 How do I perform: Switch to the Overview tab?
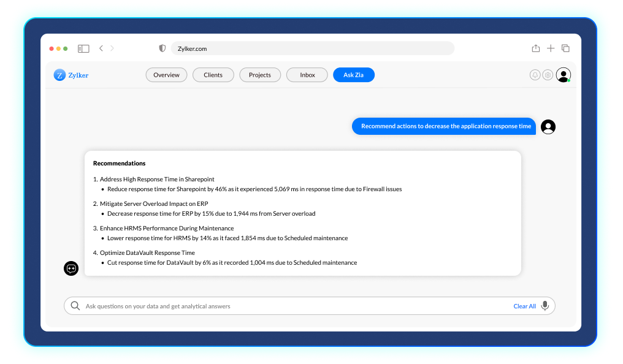click(x=166, y=74)
